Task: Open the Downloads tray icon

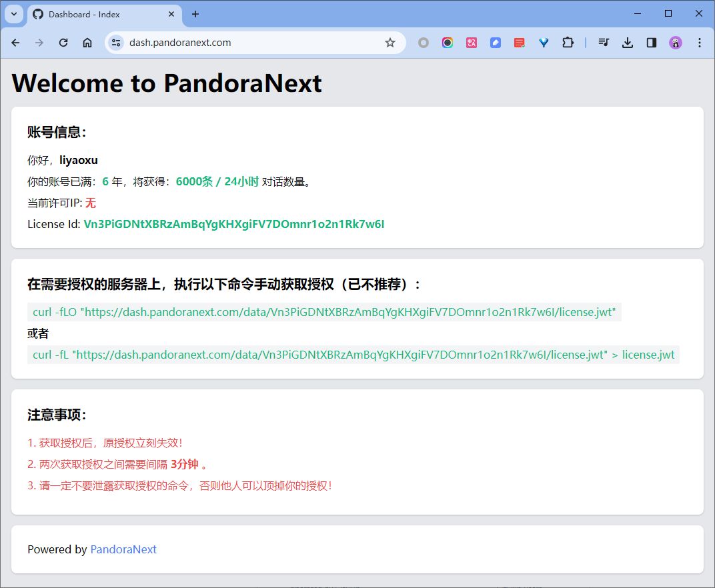Action: 627,43
